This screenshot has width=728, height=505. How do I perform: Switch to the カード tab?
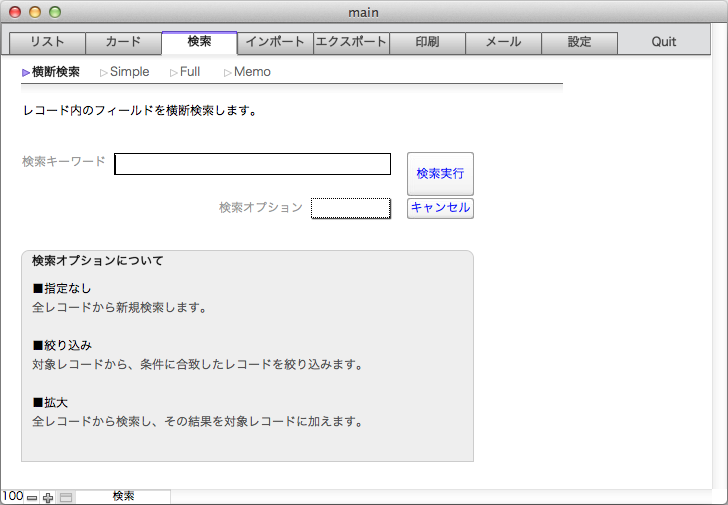pos(123,42)
